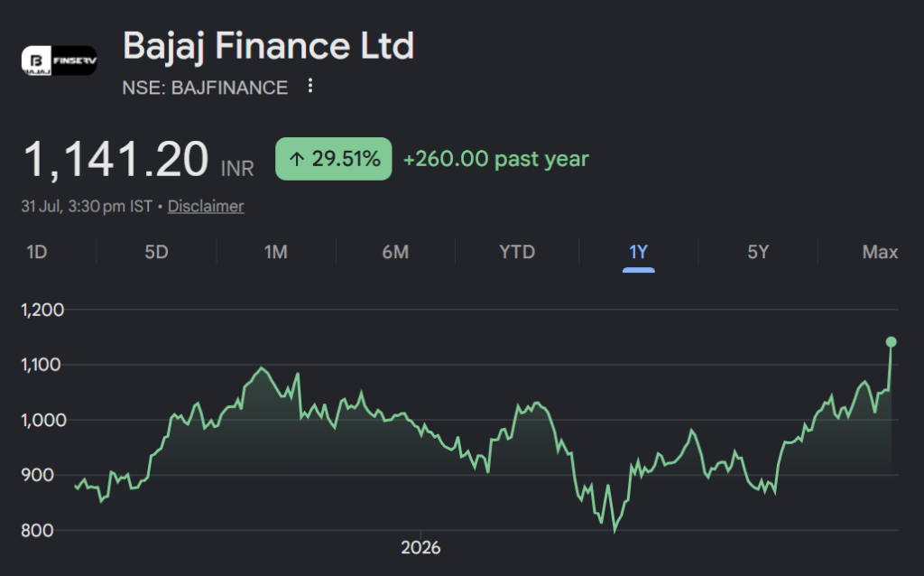Click the 2026 label on chart axis

[x=420, y=548]
